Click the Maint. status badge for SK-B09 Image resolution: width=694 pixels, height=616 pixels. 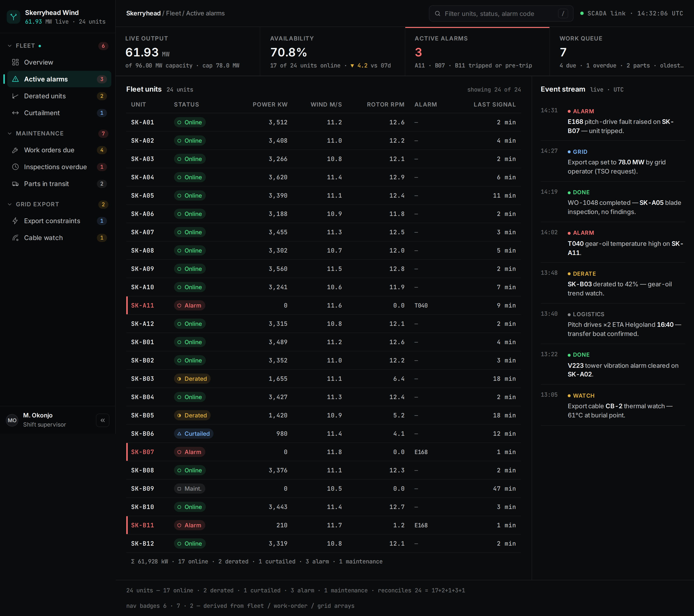pyautogui.click(x=189, y=489)
